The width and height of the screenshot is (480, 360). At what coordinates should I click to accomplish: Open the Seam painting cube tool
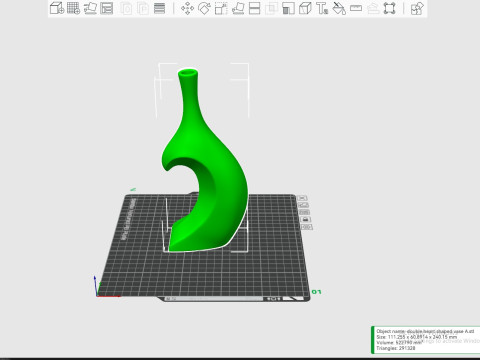tap(305, 8)
